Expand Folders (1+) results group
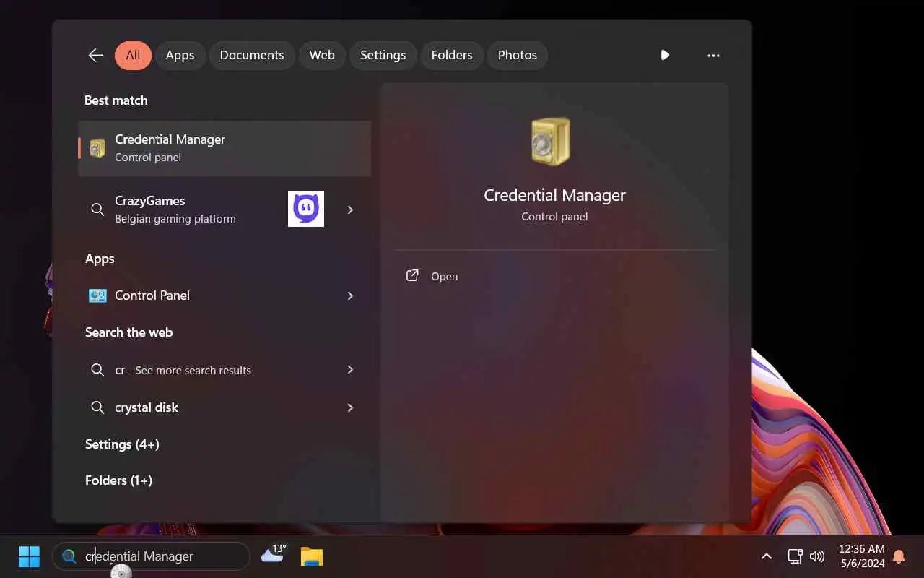924x578 pixels. 118,480
